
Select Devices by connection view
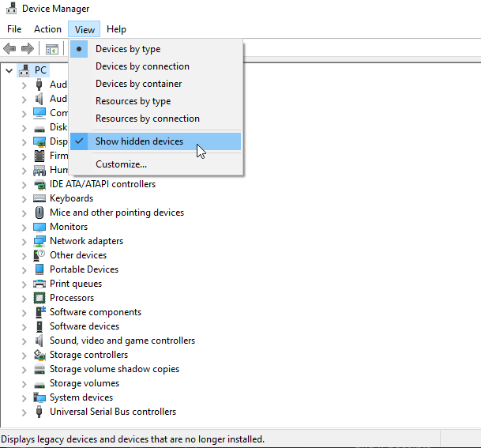(142, 66)
